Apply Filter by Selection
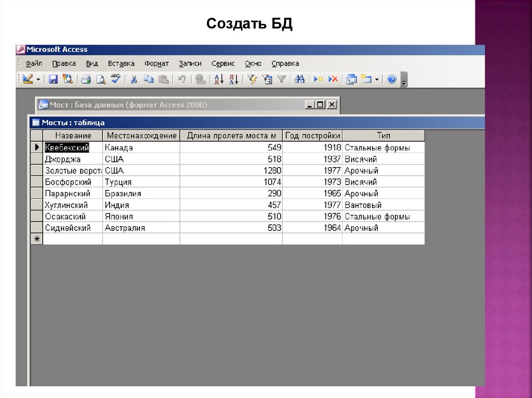Viewport: 532px width, 398px height. click(x=252, y=79)
